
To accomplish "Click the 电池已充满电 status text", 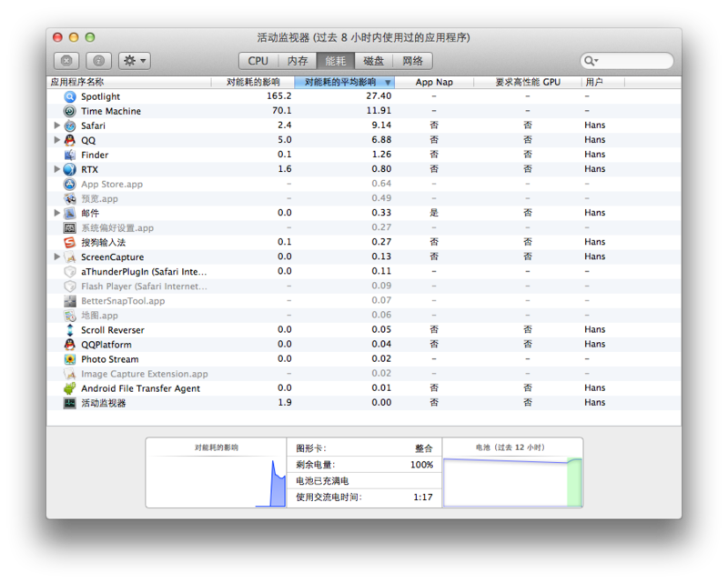I will [322, 481].
